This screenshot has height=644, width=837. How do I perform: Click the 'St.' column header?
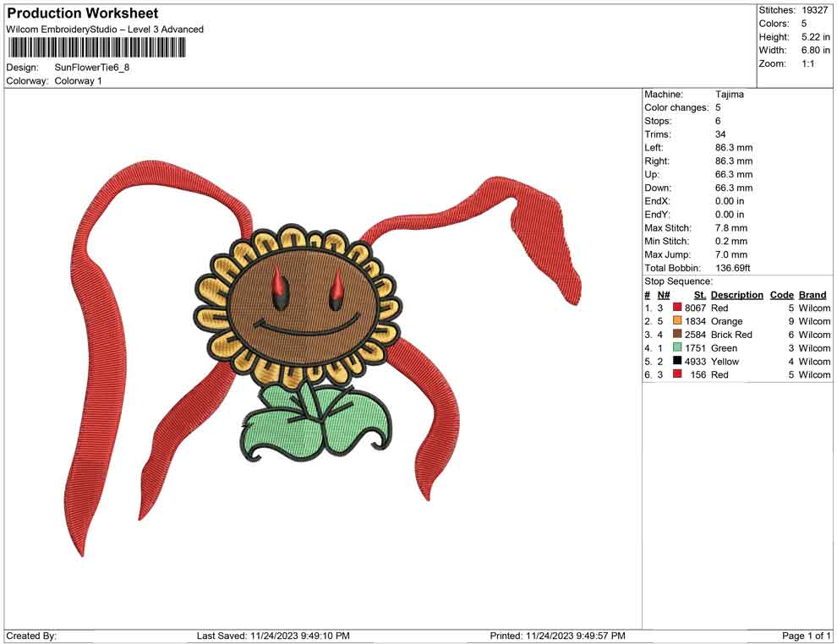pos(700,295)
